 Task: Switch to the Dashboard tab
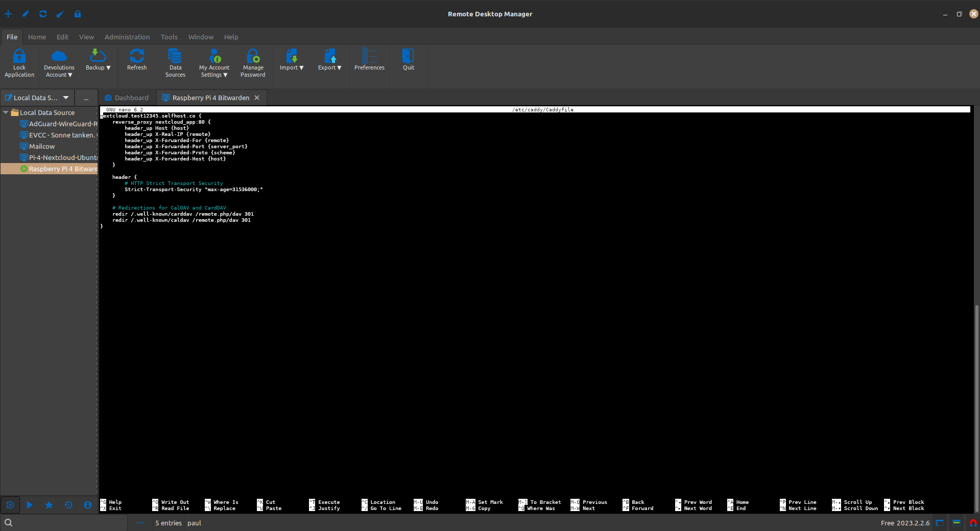[x=126, y=98]
